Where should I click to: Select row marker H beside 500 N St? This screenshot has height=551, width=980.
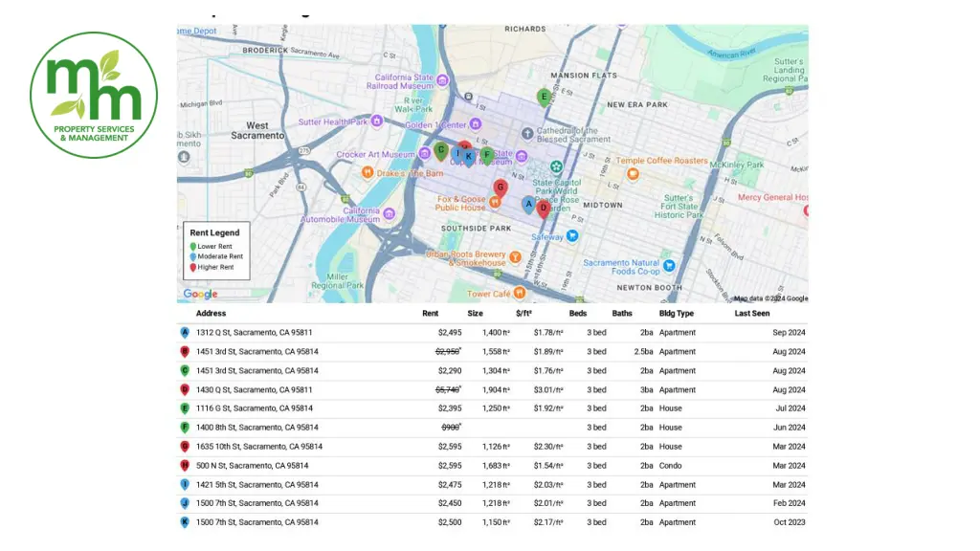[x=185, y=466]
